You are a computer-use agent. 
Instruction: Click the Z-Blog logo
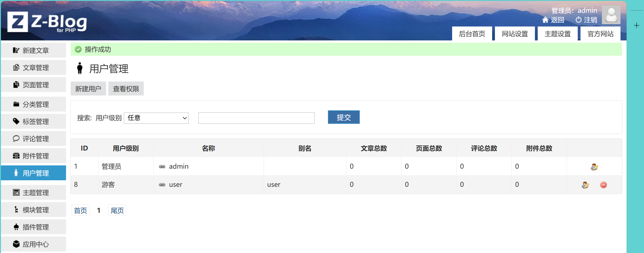point(47,22)
